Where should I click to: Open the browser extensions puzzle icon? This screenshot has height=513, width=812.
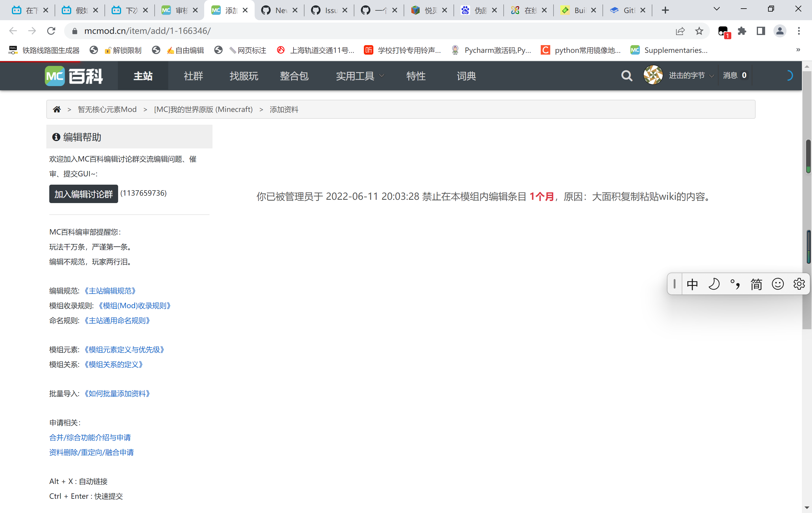tap(742, 31)
